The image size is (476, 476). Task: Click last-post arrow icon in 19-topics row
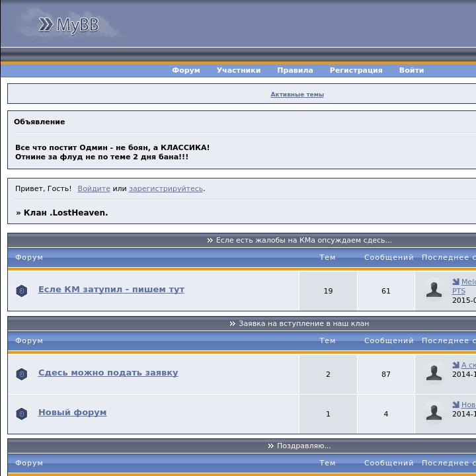(456, 282)
